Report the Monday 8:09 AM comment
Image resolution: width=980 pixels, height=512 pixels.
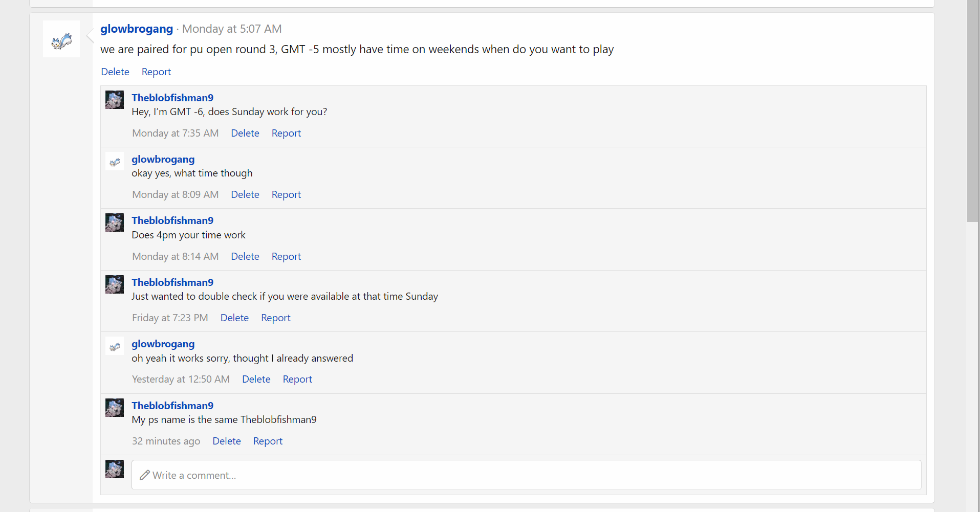click(286, 195)
